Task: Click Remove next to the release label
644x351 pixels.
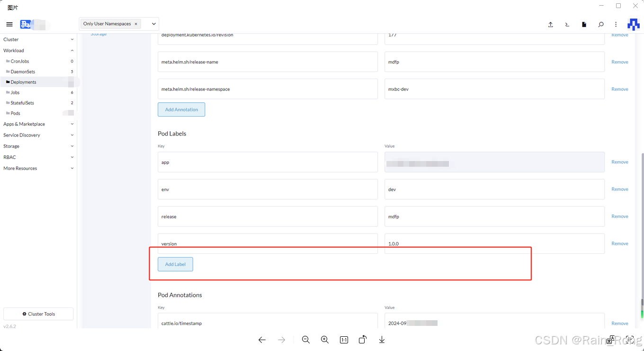Action: [x=619, y=216]
